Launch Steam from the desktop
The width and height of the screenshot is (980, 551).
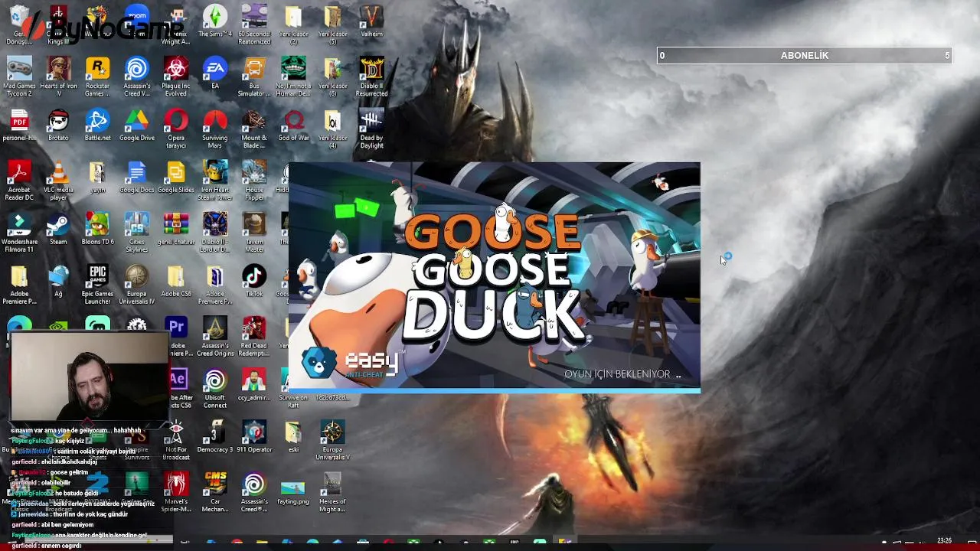[58, 229]
